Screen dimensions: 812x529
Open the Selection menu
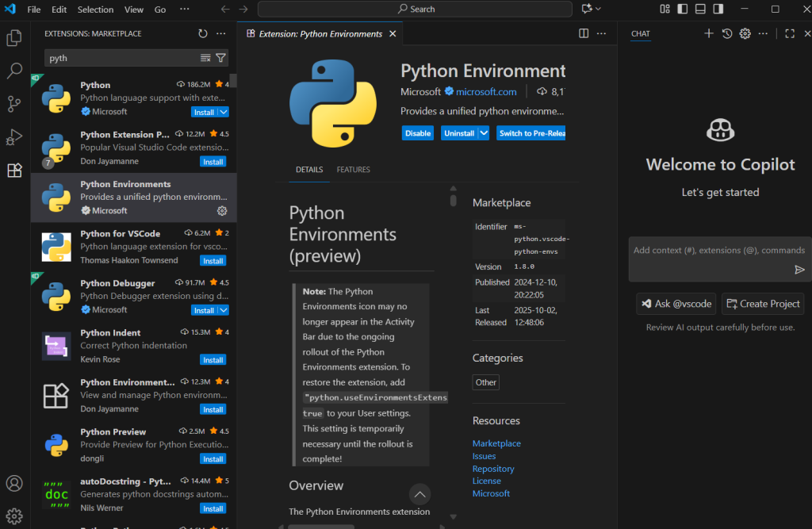pos(95,10)
